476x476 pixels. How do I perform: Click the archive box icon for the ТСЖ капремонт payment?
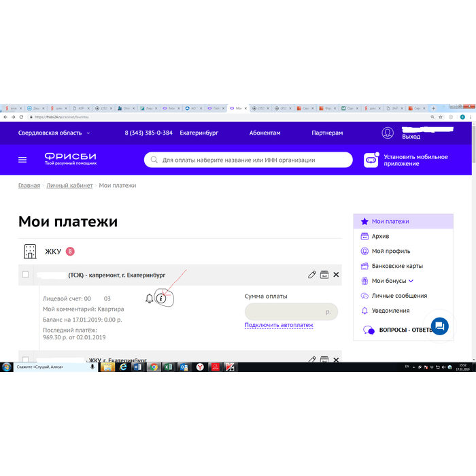click(x=324, y=275)
